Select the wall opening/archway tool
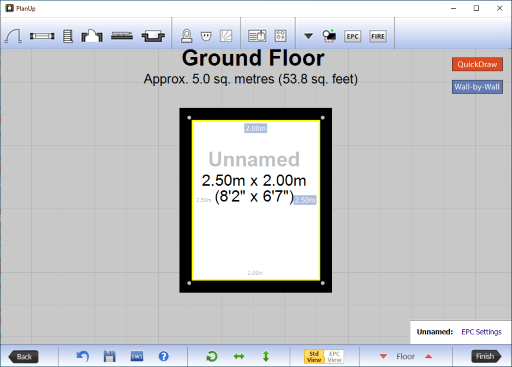The height and width of the screenshot is (367, 512). (92, 36)
